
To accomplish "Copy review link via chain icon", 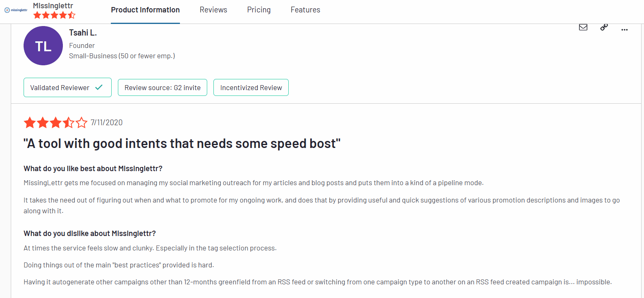I will (604, 27).
